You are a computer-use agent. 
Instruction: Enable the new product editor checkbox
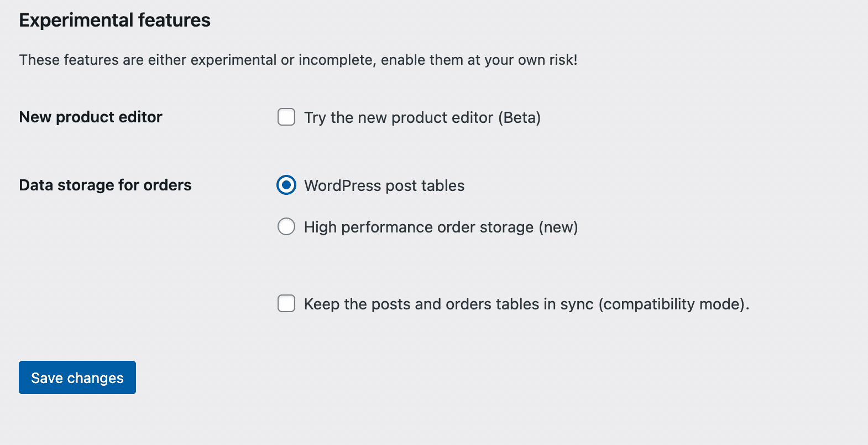[x=286, y=117]
